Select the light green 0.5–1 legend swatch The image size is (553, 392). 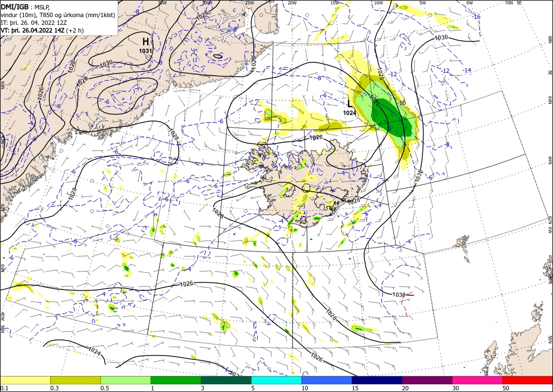126,380
